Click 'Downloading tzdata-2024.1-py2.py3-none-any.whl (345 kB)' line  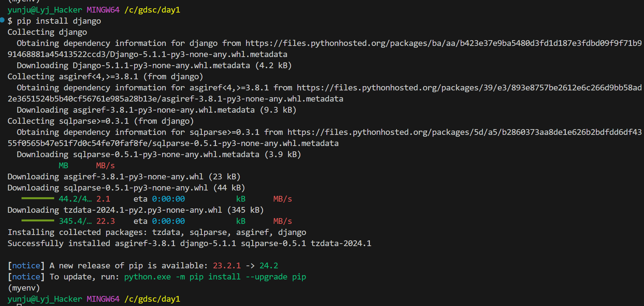tap(136, 210)
